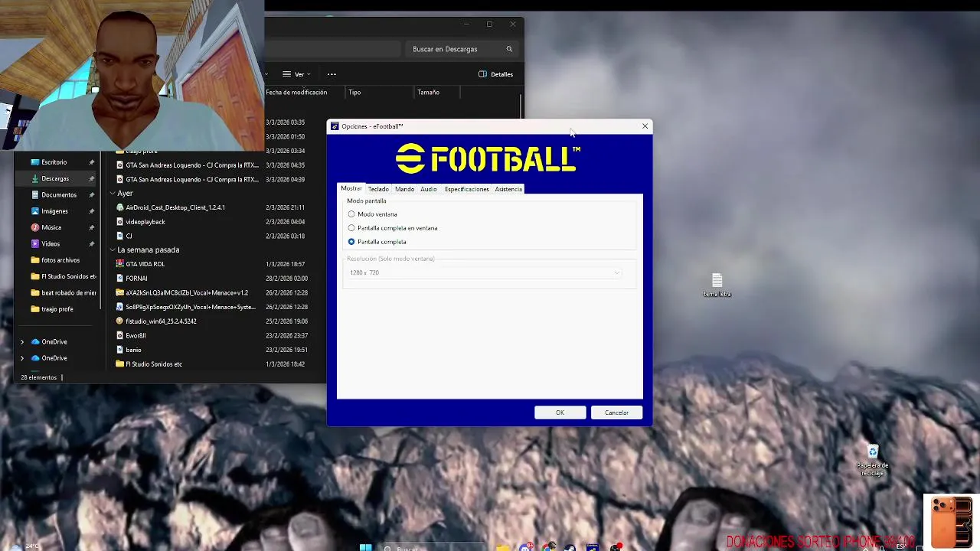The width and height of the screenshot is (980, 551).
Task: Go to the Especificaciones tab
Action: pyautogui.click(x=466, y=189)
